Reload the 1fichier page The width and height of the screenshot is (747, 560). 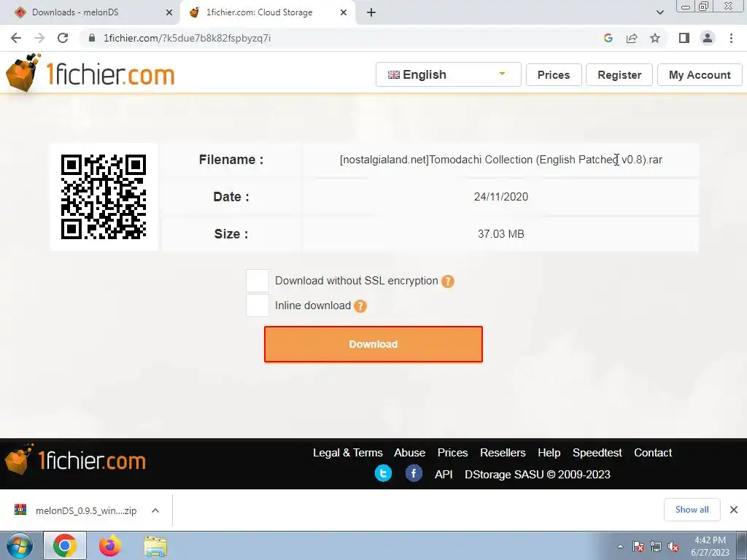63,38
